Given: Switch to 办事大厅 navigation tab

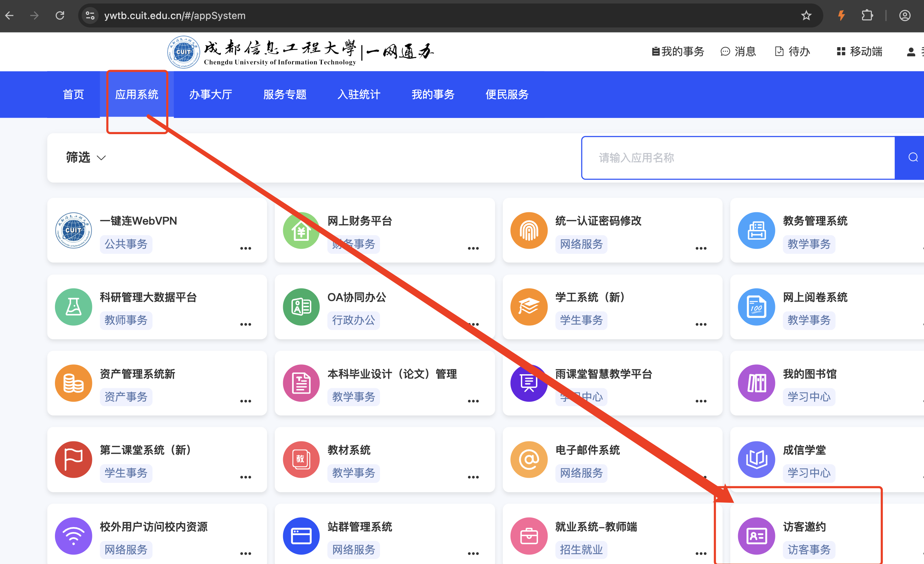Looking at the screenshot, I should coord(210,94).
